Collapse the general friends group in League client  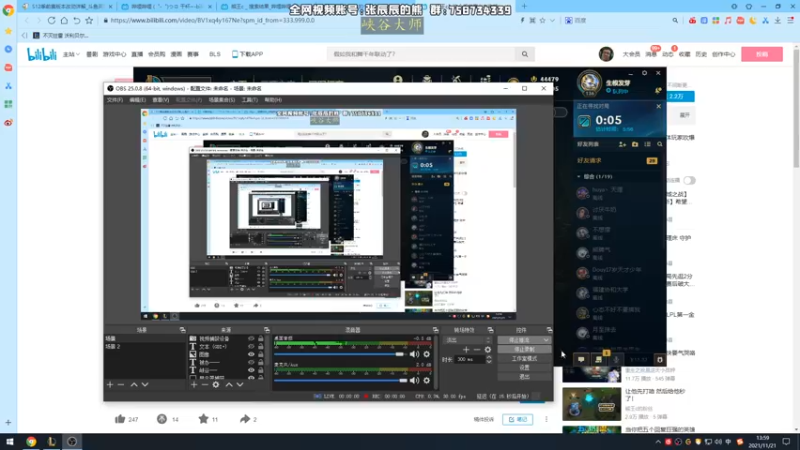(x=579, y=177)
